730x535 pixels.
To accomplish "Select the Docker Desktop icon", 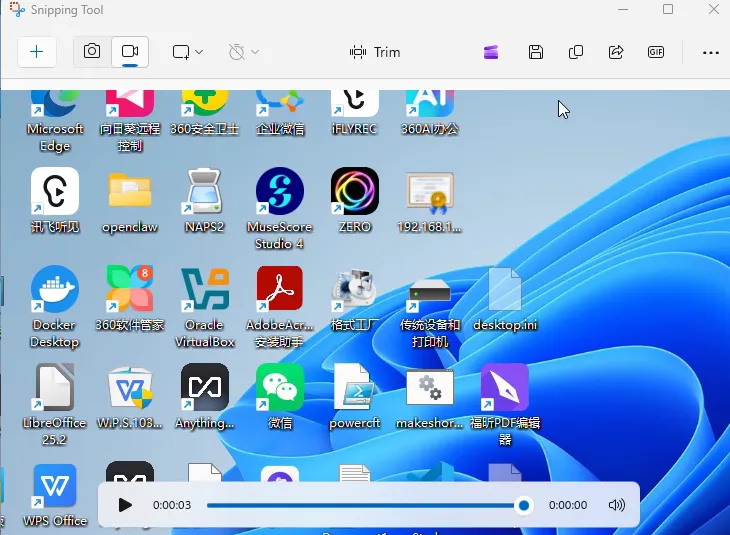I will [55, 306].
